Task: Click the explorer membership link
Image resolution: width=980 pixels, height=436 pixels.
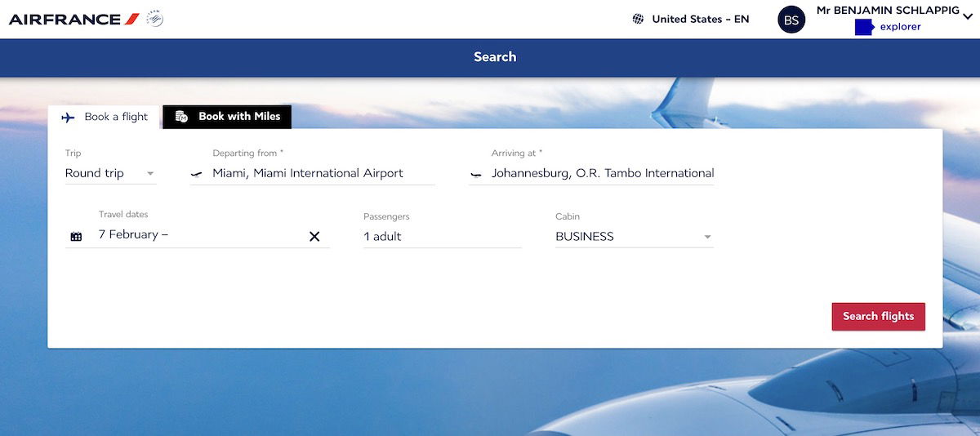Action: pos(901,27)
